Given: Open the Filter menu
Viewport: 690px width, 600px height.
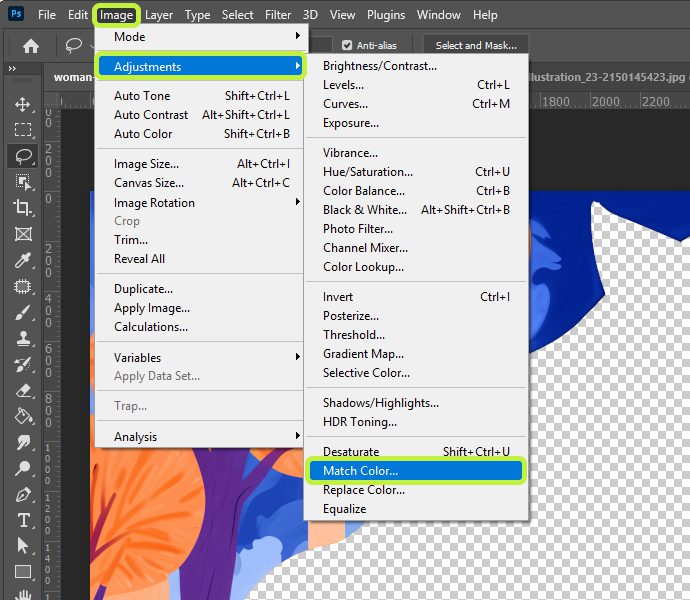Looking at the screenshot, I should point(278,15).
